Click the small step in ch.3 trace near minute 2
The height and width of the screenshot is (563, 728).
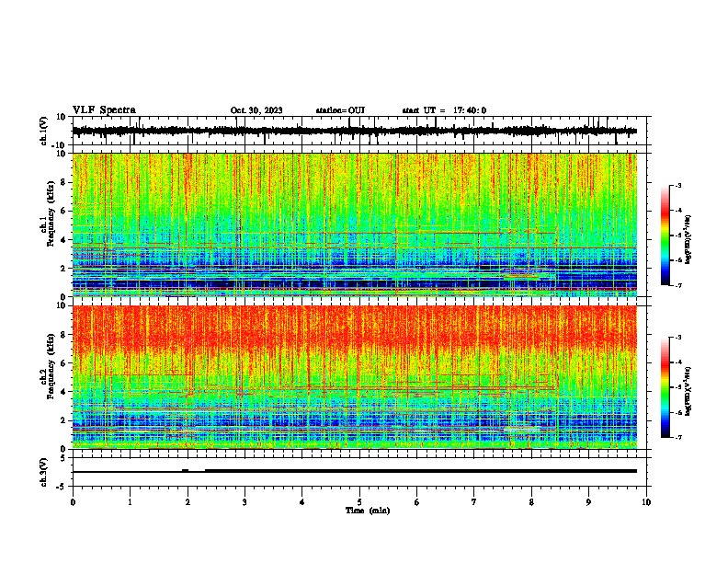coord(186,470)
